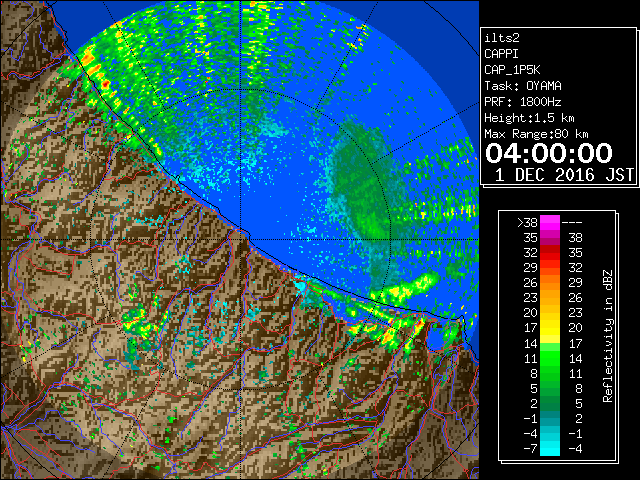Click the date '1 DEC 2016 JST'
This screenshot has width=640, height=480.
[x=564, y=175]
